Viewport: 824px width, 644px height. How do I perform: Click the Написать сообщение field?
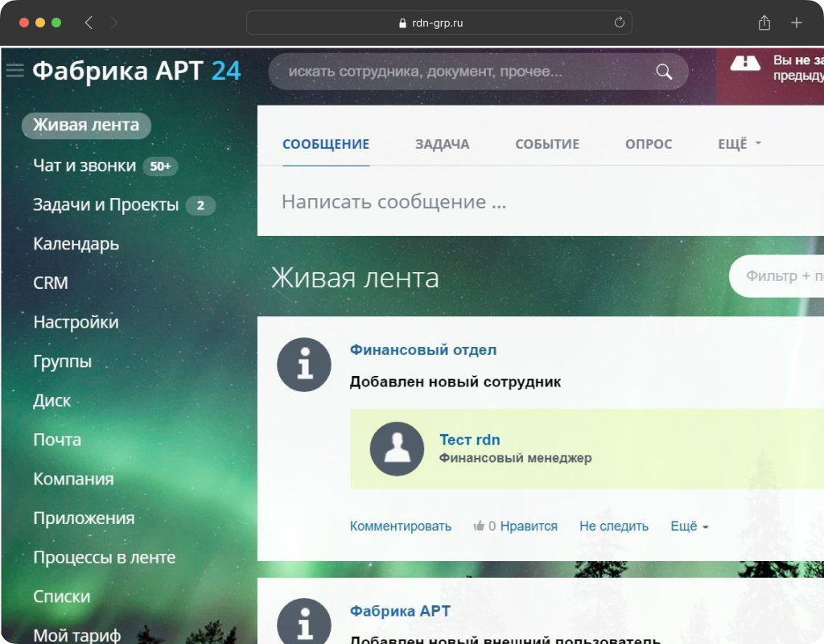pos(483,202)
